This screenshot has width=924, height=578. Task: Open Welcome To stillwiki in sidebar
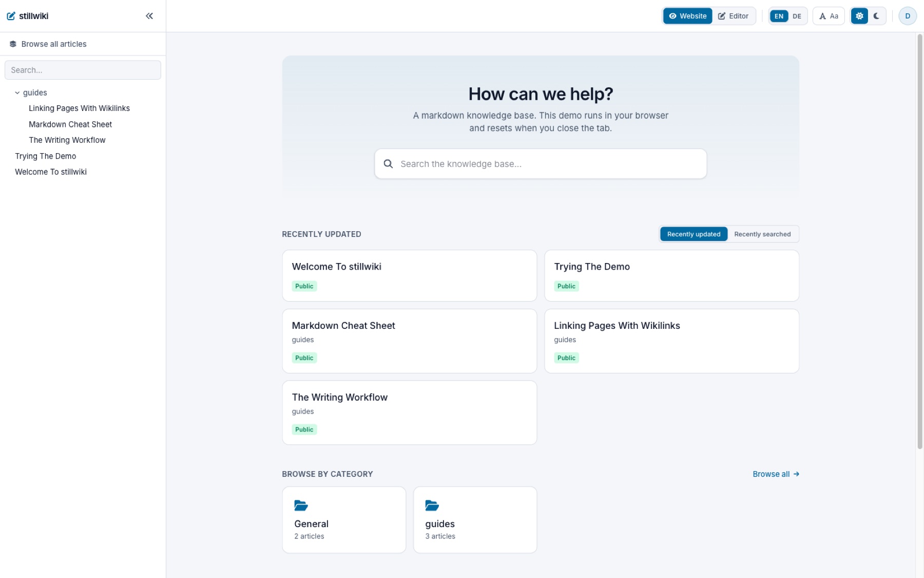51,172
